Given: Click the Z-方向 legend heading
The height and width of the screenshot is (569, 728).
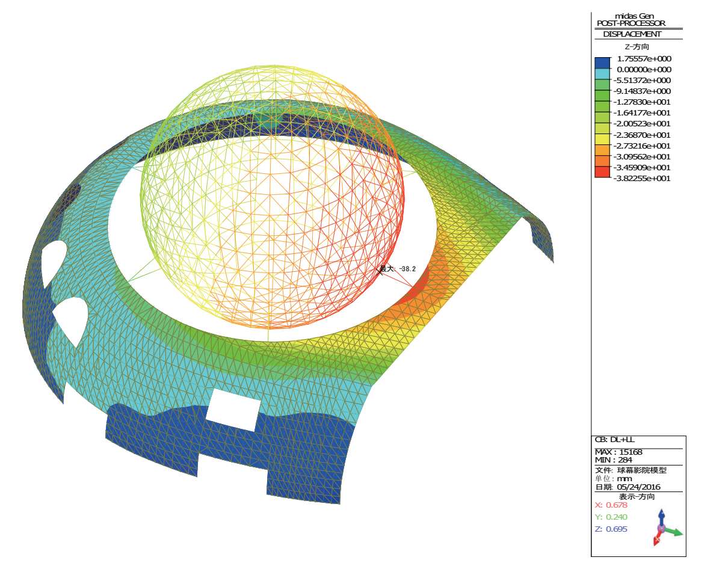Looking at the screenshot, I should point(637,47).
